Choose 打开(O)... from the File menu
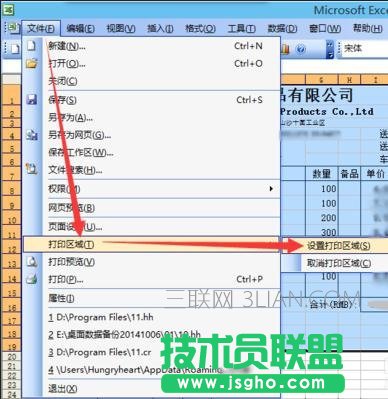The width and height of the screenshot is (388, 399). tap(151, 63)
